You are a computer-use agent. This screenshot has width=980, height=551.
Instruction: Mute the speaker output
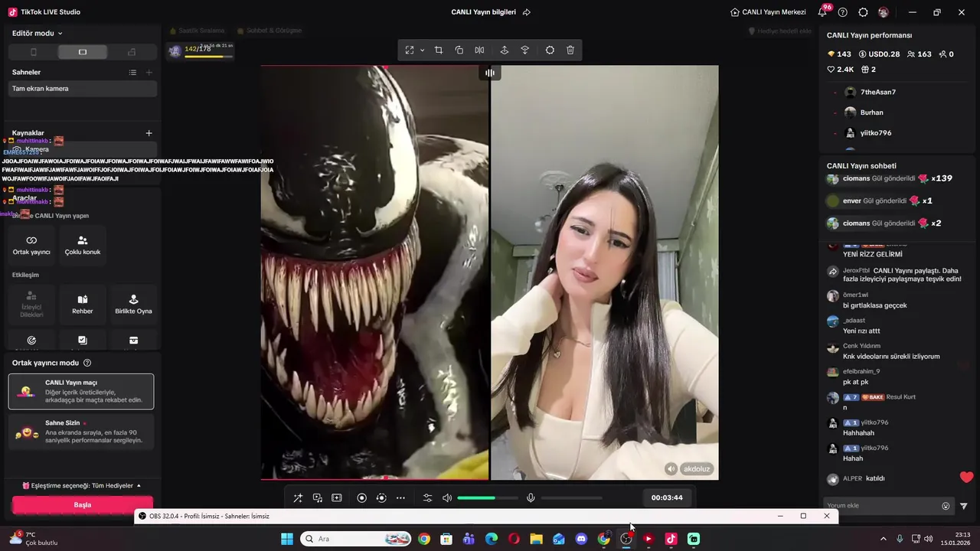447,498
